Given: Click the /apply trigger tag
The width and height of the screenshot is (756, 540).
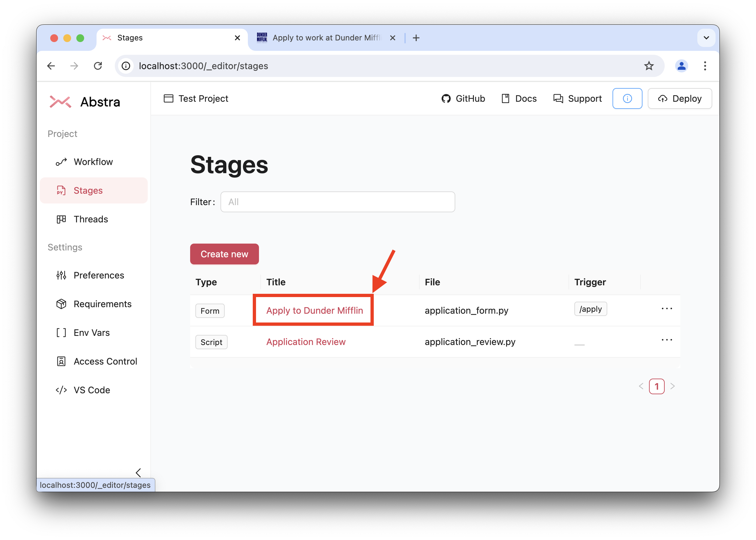Looking at the screenshot, I should (x=590, y=309).
